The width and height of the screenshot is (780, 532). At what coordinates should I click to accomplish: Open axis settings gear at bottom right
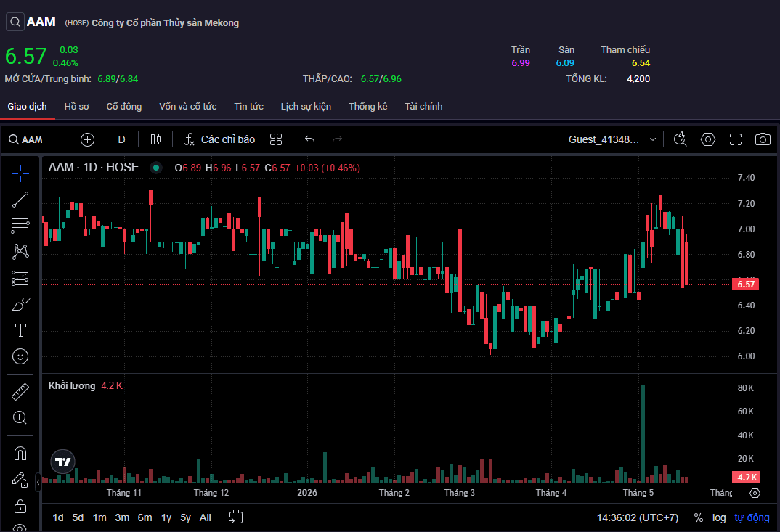click(x=755, y=494)
